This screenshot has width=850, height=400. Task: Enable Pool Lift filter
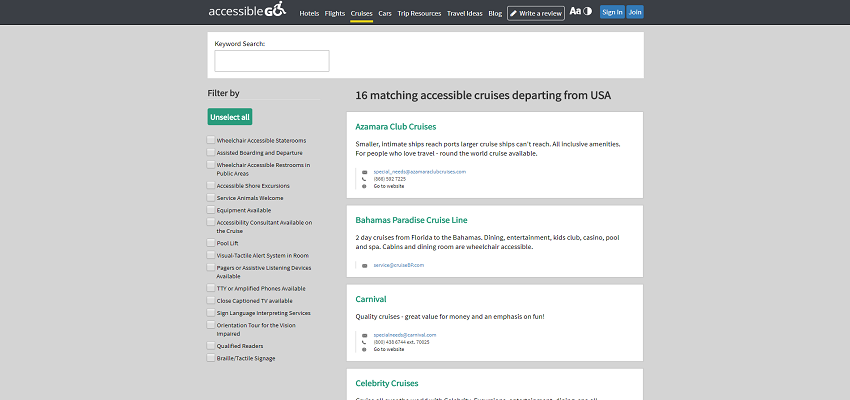211,243
